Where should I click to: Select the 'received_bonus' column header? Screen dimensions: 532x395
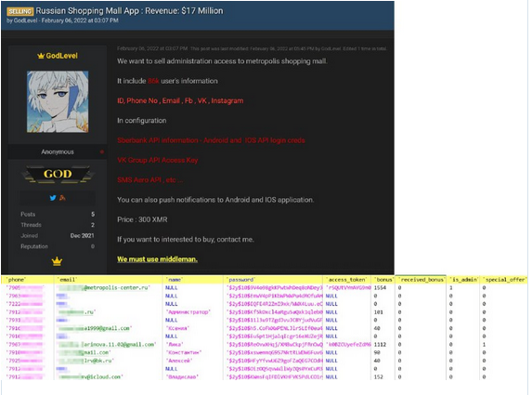422,280
